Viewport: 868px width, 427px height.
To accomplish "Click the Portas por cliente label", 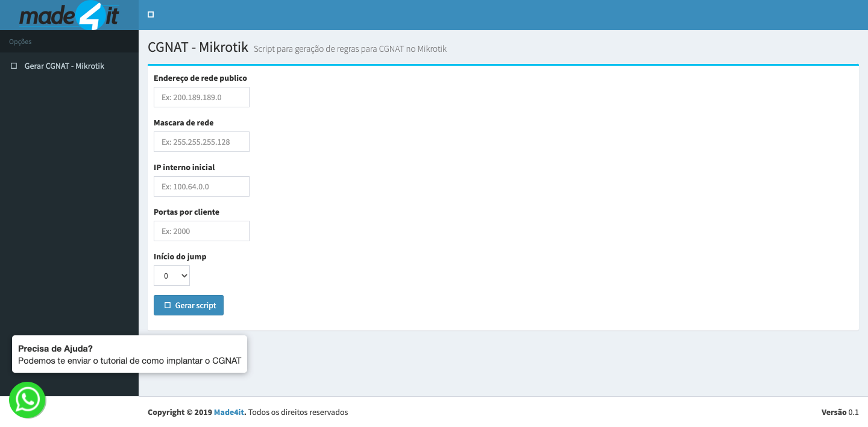I will pyautogui.click(x=187, y=212).
